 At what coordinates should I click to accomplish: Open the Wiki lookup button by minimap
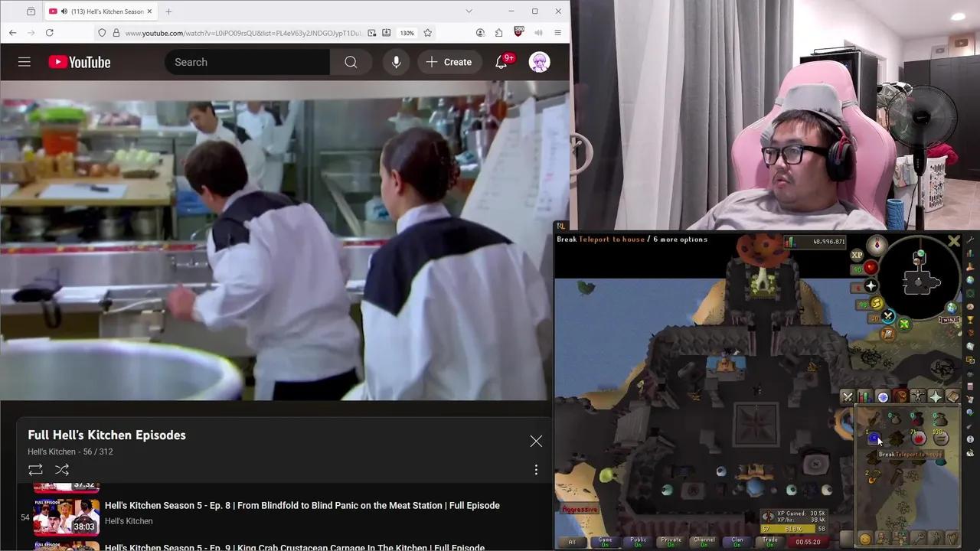[x=950, y=319]
